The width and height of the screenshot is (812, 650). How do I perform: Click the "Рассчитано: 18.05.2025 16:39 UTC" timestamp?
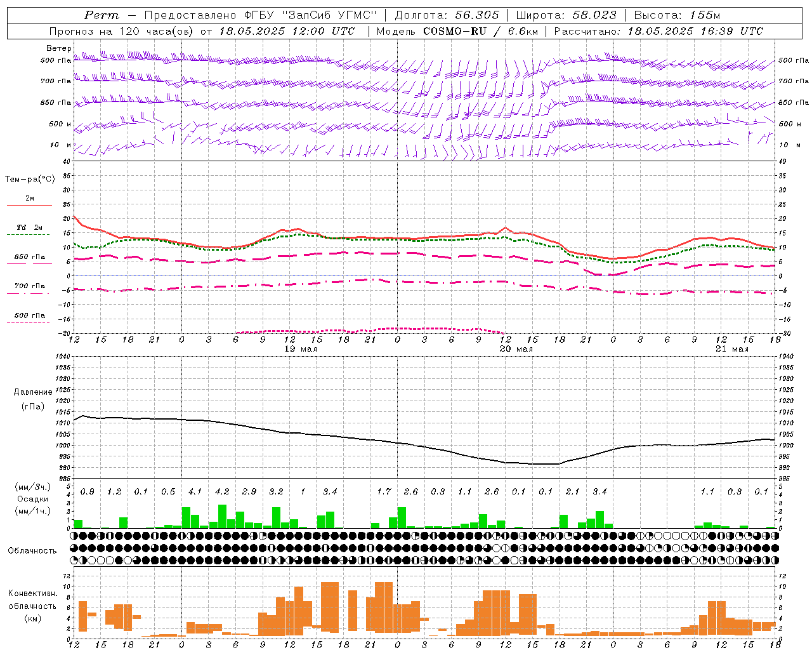[x=658, y=31]
